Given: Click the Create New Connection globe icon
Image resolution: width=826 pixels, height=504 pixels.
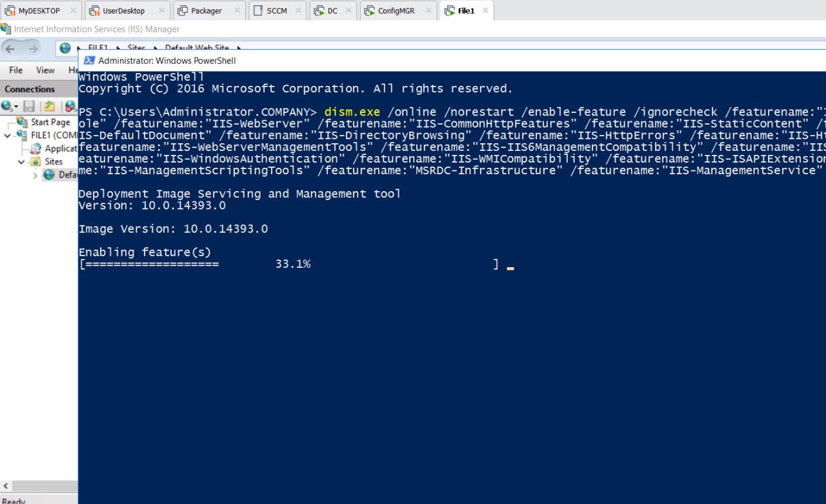Looking at the screenshot, I should 7,106.
